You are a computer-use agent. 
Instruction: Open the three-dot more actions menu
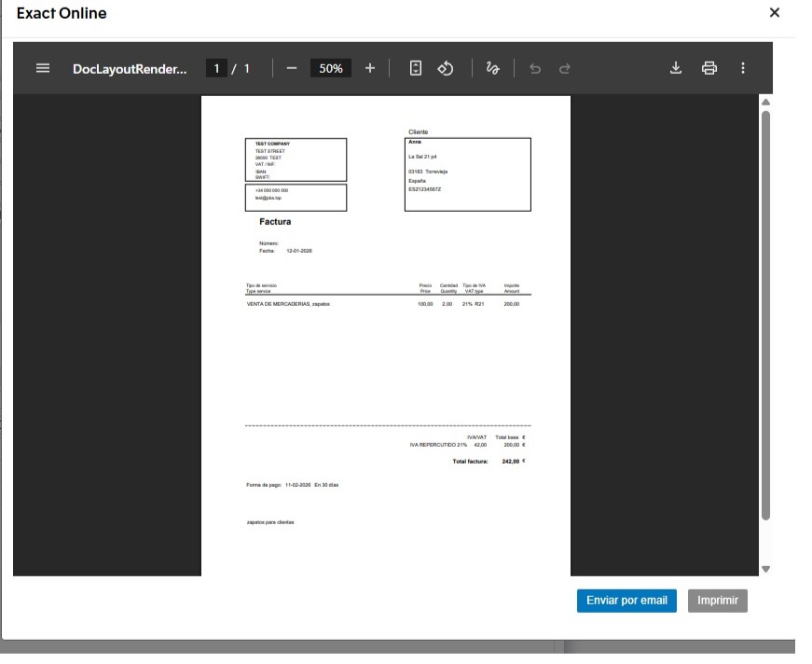point(742,68)
